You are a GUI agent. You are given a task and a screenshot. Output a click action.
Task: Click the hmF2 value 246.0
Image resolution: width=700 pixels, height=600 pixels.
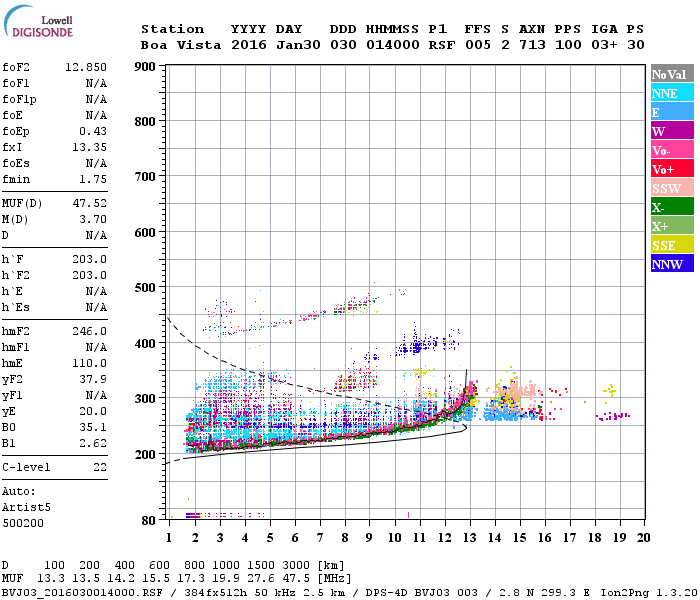pyautogui.click(x=89, y=331)
